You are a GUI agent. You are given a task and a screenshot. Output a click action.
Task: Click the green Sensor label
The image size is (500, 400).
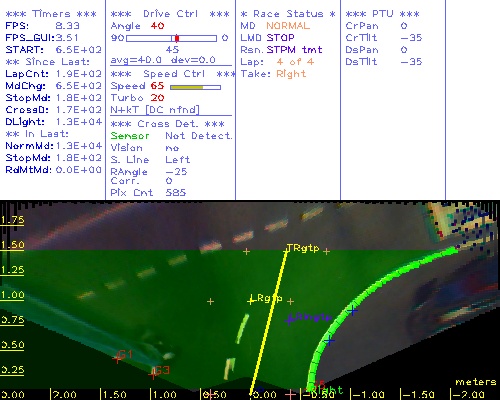coord(130,136)
